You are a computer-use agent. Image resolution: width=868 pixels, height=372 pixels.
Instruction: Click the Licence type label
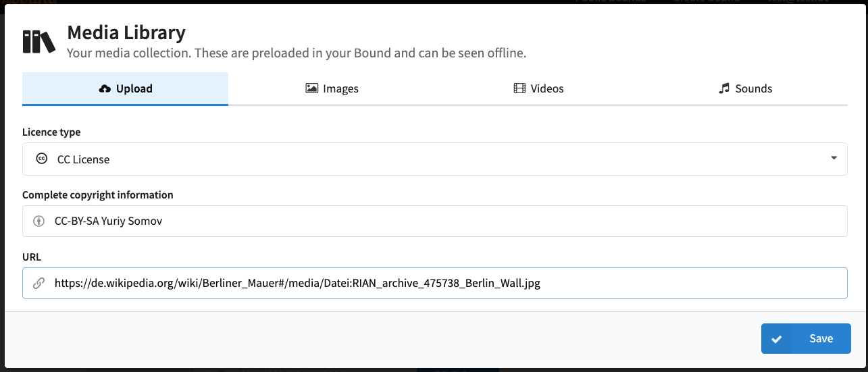coord(51,132)
